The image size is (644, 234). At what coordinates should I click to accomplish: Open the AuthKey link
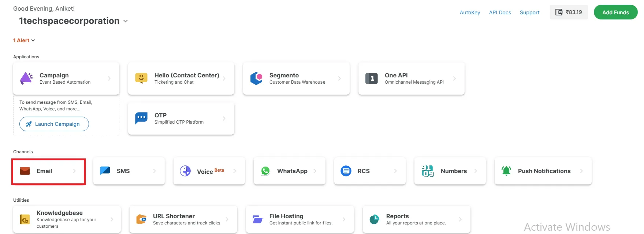click(470, 12)
